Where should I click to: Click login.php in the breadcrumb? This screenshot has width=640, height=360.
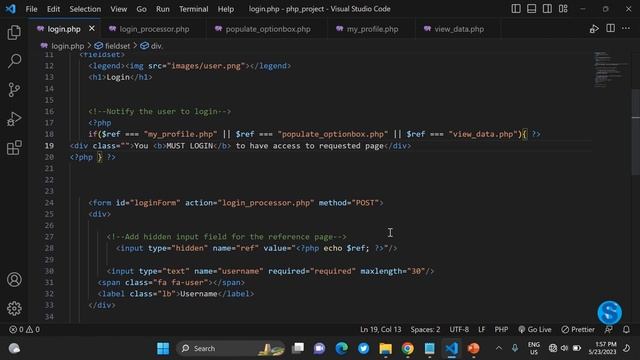coord(67,46)
